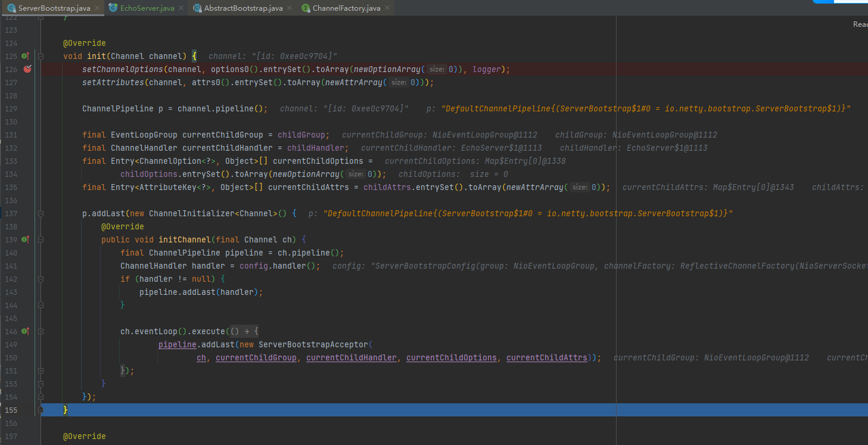Viewport: 868px width, 445px height.
Task: Collapse the if block fold on line 142
Action: coord(41,279)
